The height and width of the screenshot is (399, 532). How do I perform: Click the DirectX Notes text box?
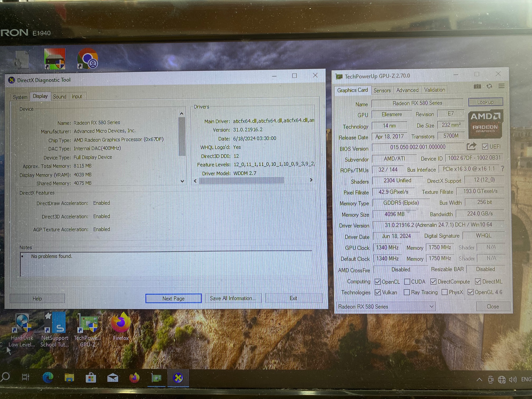coord(166,264)
